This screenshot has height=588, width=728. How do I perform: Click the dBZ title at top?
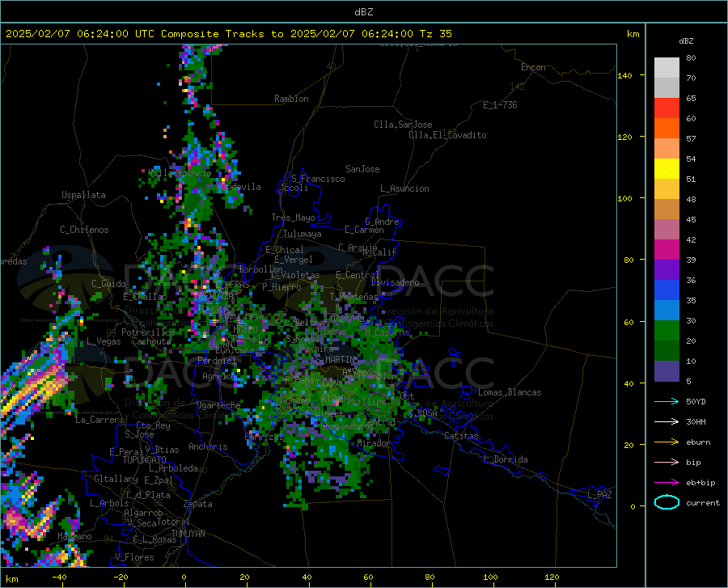[x=363, y=12]
